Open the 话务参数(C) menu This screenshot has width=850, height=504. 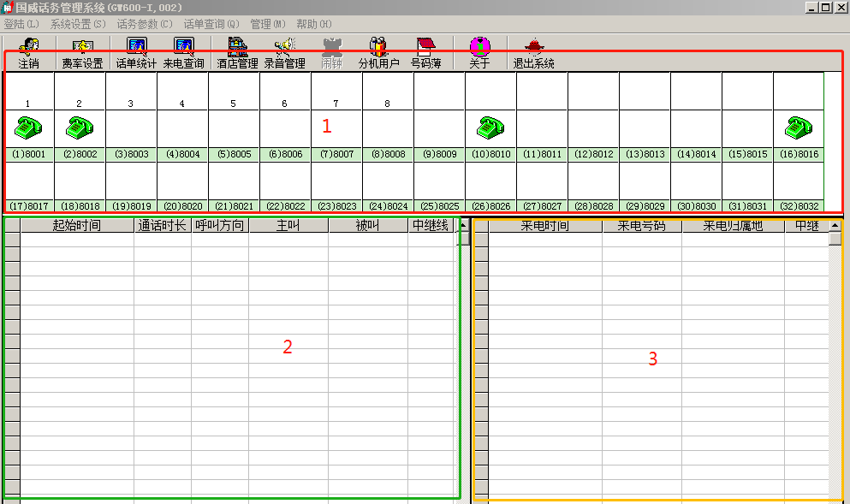pyautogui.click(x=145, y=24)
